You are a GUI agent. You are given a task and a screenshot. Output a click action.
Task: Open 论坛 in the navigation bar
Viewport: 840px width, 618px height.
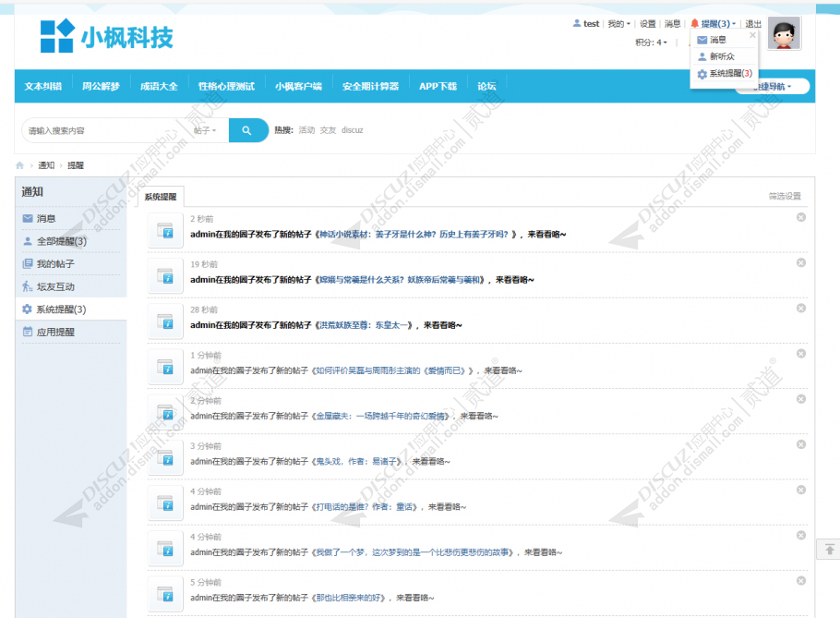[x=486, y=86]
